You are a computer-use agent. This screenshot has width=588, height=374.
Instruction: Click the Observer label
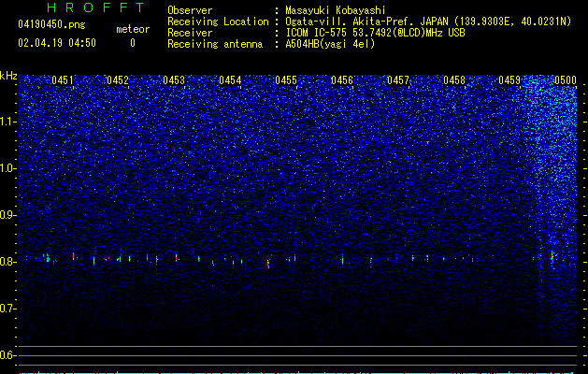coord(190,10)
